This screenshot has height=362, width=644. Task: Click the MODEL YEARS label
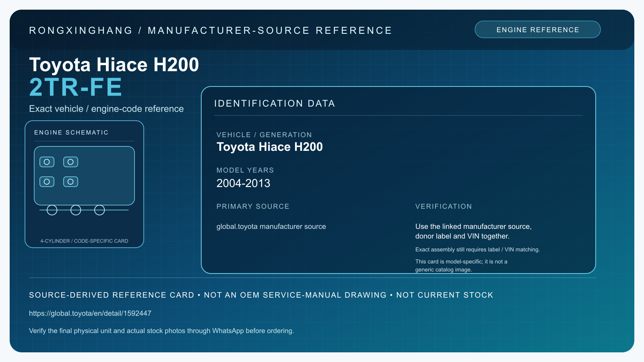click(x=245, y=170)
